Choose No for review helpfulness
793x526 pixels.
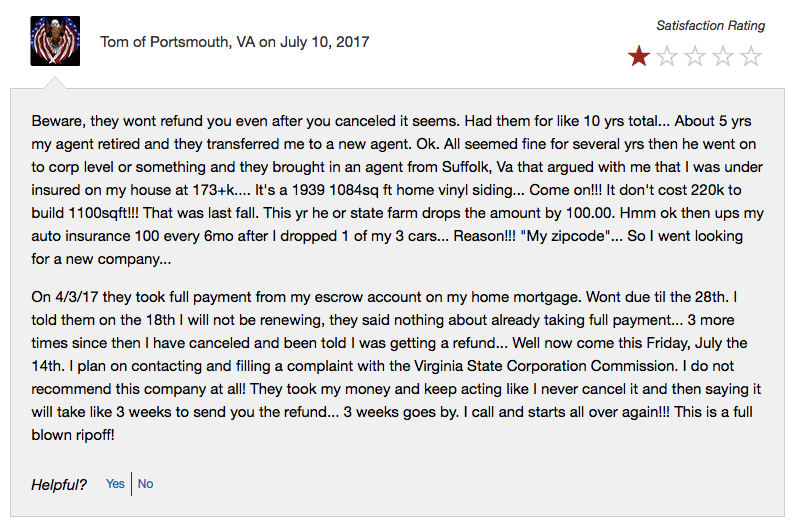[146, 484]
